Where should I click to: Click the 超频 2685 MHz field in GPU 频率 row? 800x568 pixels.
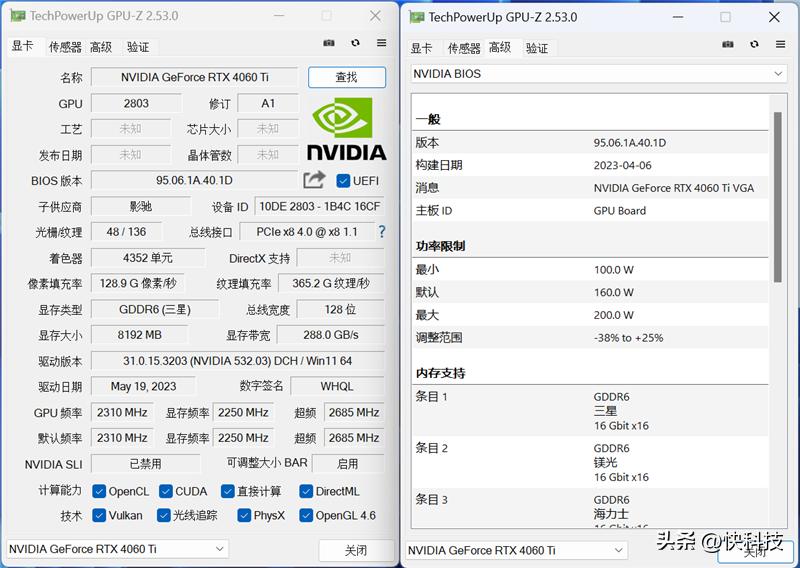[x=354, y=412]
